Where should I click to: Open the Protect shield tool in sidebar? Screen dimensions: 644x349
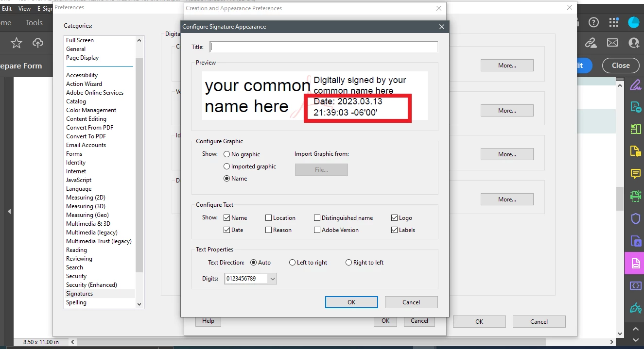click(x=635, y=218)
